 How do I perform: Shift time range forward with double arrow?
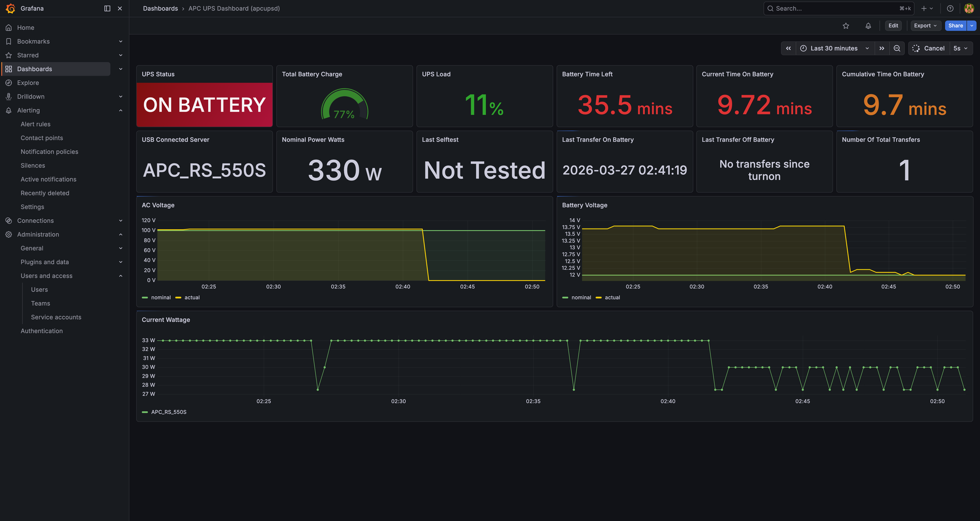(x=882, y=48)
